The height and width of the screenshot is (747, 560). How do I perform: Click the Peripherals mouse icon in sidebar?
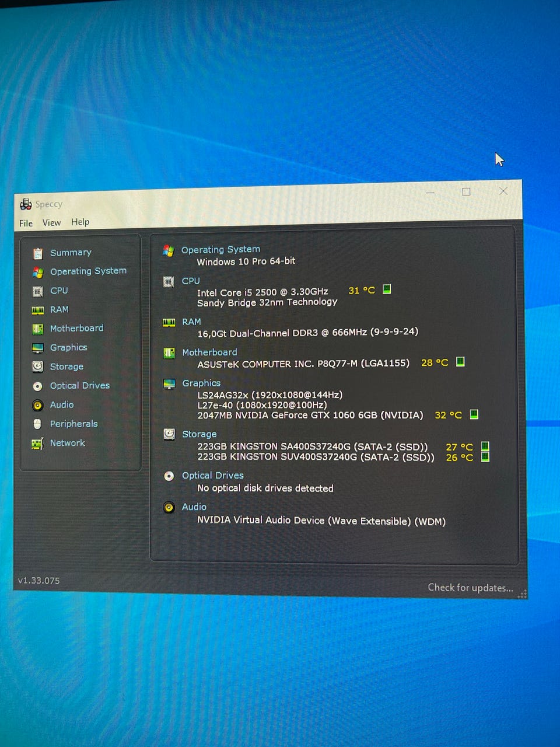pos(38,424)
